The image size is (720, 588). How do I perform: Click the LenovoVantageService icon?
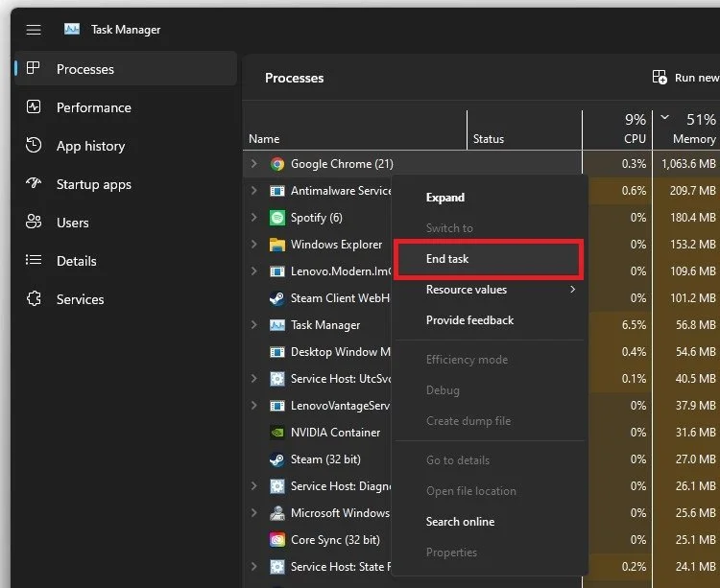(x=277, y=406)
